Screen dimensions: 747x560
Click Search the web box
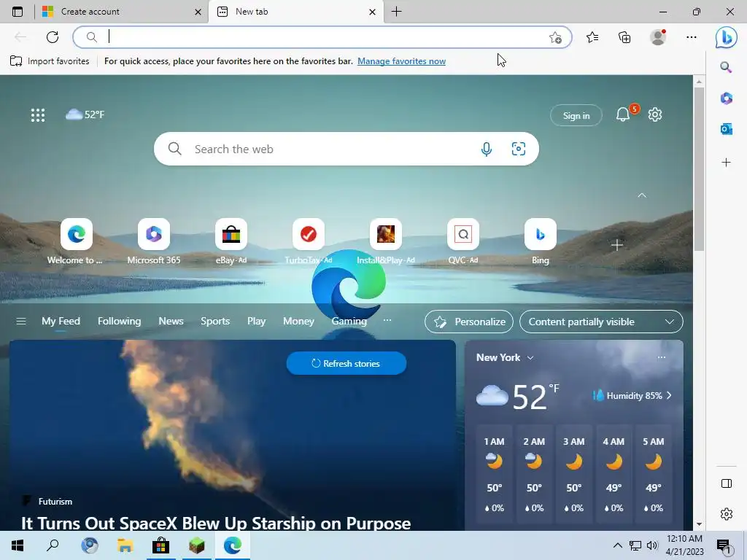(347, 149)
